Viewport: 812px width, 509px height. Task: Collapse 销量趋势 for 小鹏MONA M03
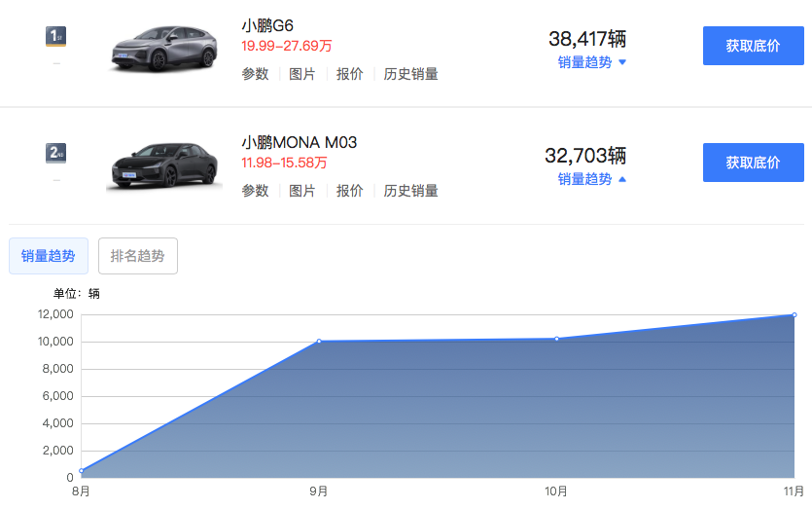tap(591, 179)
